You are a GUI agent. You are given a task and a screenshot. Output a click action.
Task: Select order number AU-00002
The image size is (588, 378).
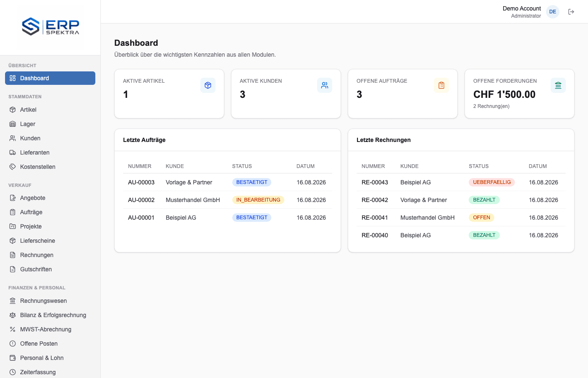tap(141, 200)
